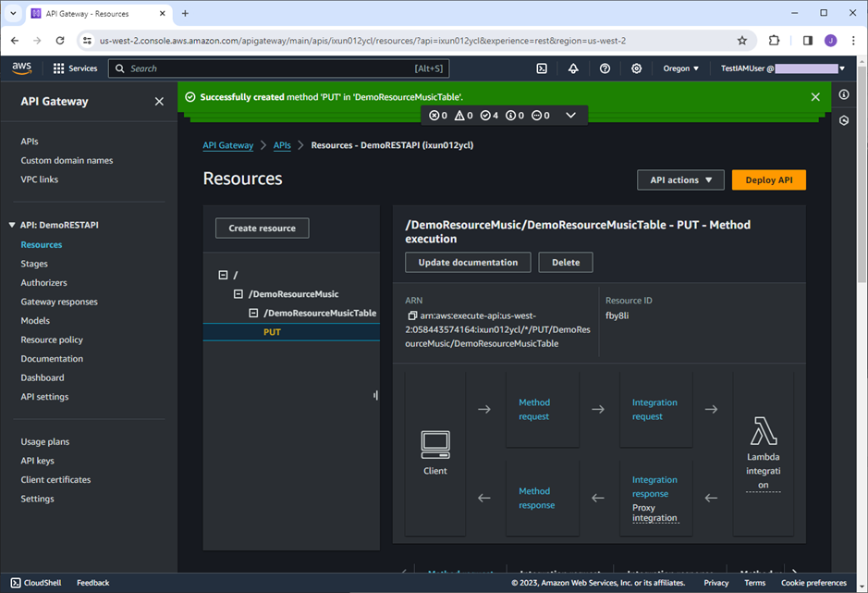Open the Chrome three-dot menu

point(853,41)
